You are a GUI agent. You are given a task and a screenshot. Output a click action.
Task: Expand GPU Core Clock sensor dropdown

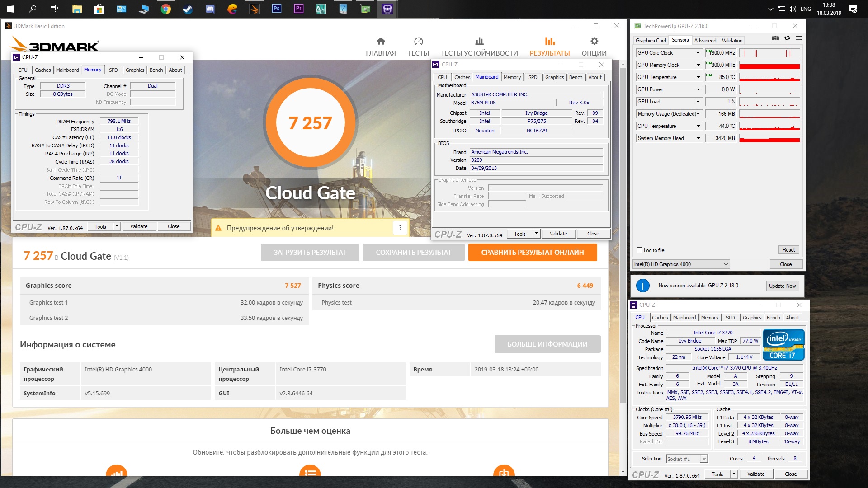(698, 53)
